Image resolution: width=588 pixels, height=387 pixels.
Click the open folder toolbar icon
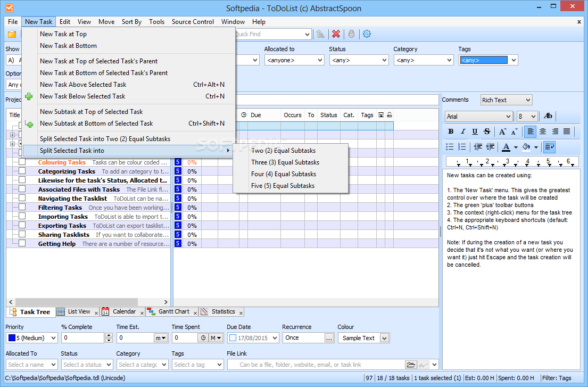[12, 34]
